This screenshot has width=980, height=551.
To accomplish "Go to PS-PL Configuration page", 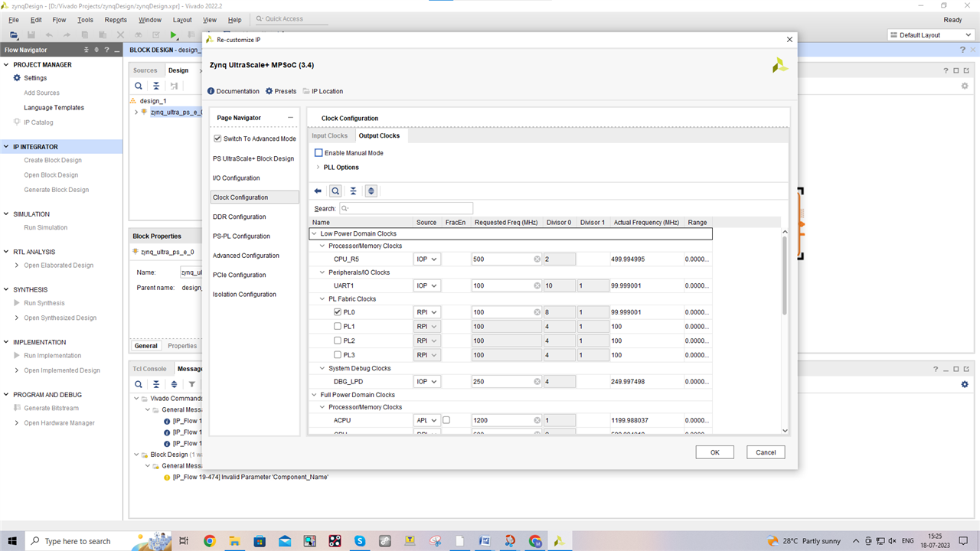I will 241,236.
